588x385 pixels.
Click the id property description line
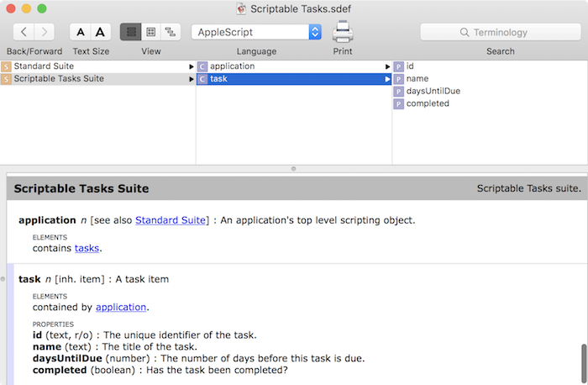(x=144, y=335)
